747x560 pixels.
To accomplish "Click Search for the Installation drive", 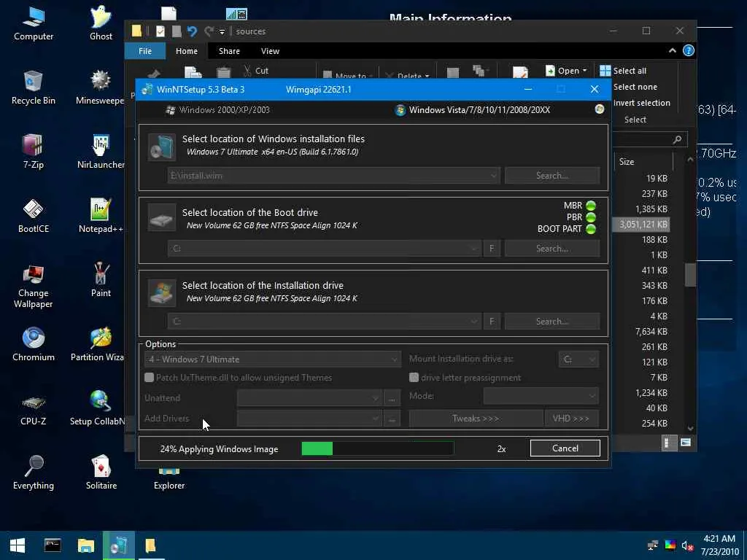I will pyautogui.click(x=552, y=322).
